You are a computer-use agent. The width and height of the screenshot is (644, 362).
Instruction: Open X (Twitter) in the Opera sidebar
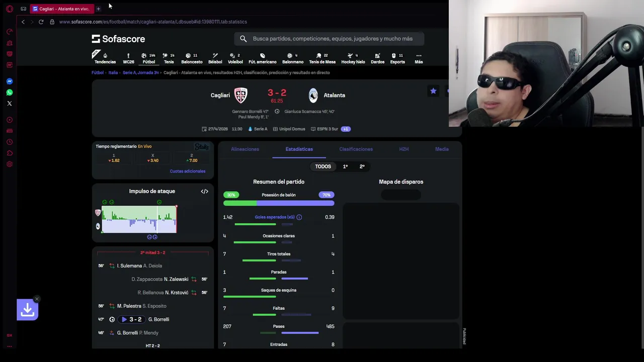pyautogui.click(x=9, y=104)
